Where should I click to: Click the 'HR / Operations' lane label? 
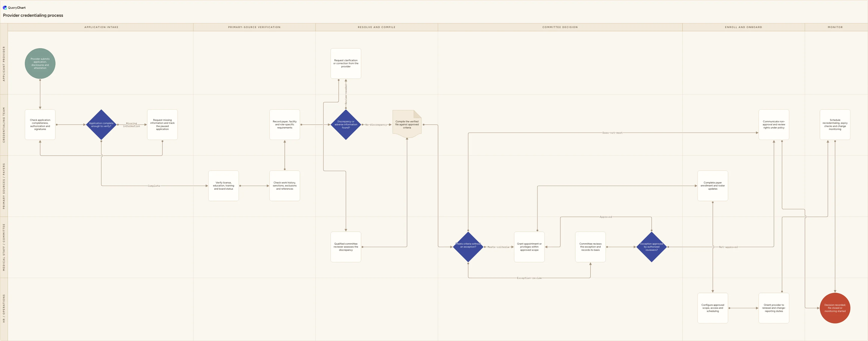[4, 308]
